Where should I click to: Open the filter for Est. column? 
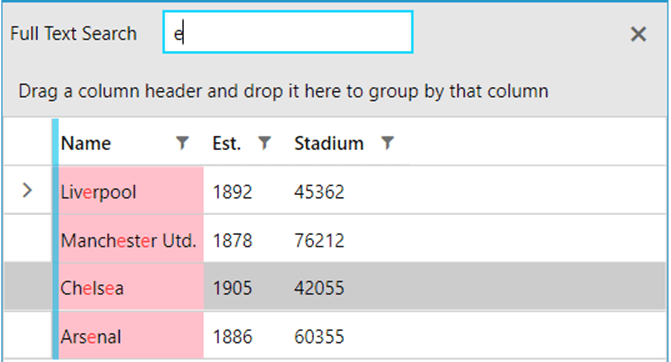tap(264, 143)
